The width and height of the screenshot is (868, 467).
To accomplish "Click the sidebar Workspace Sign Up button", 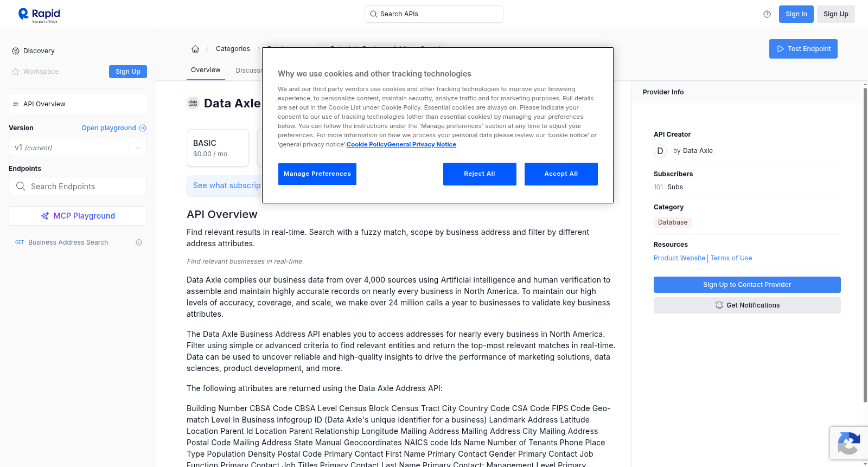I will coord(128,72).
